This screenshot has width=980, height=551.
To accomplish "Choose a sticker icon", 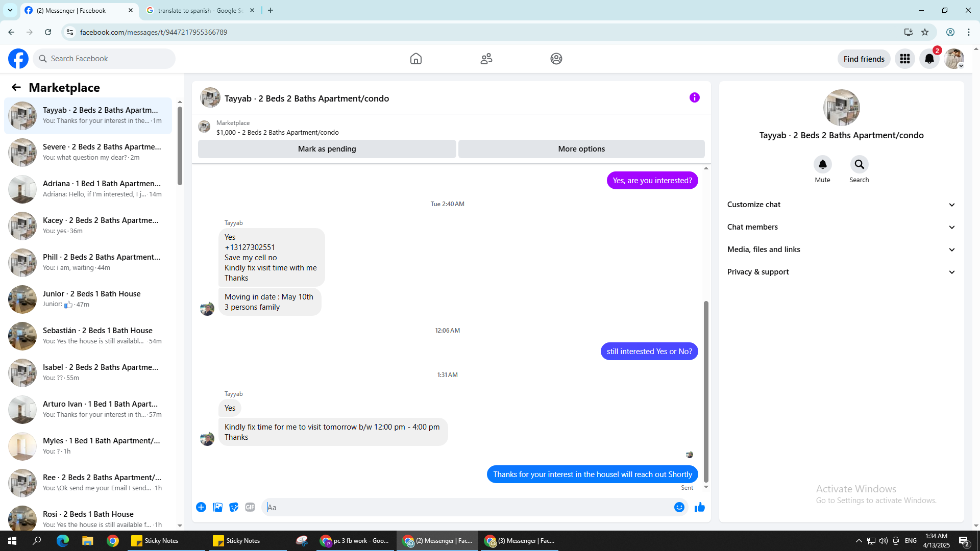I will tap(234, 507).
